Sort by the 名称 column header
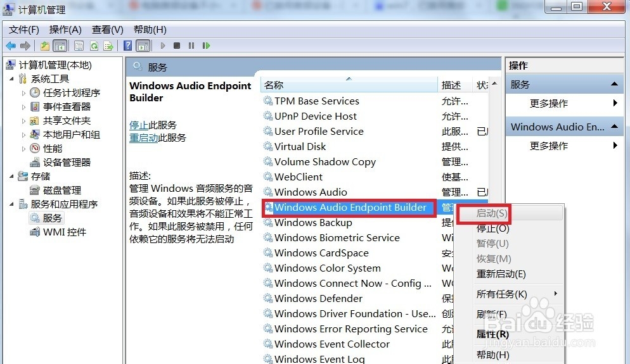Viewport: 630px width, 364px height. pyautogui.click(x=349, y=85)
